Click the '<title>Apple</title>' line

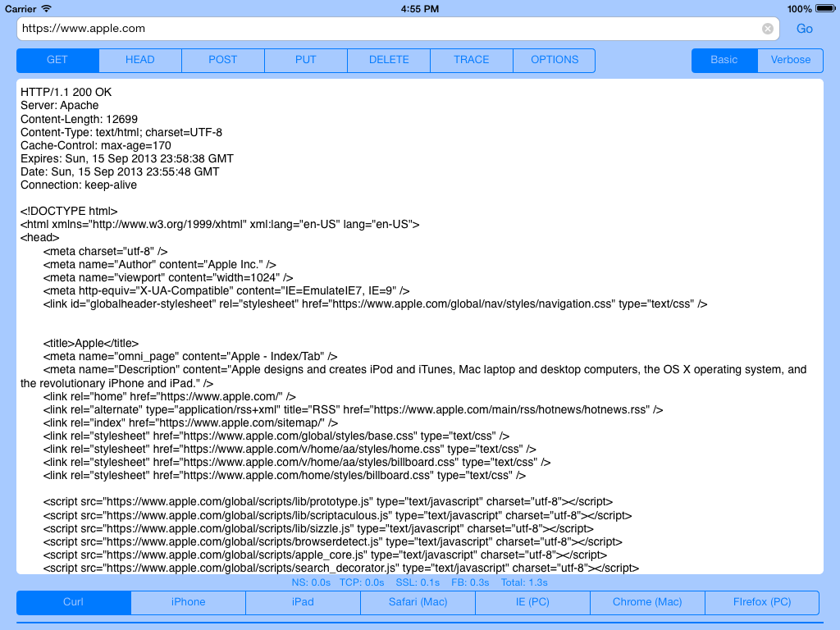click(90, 344)
